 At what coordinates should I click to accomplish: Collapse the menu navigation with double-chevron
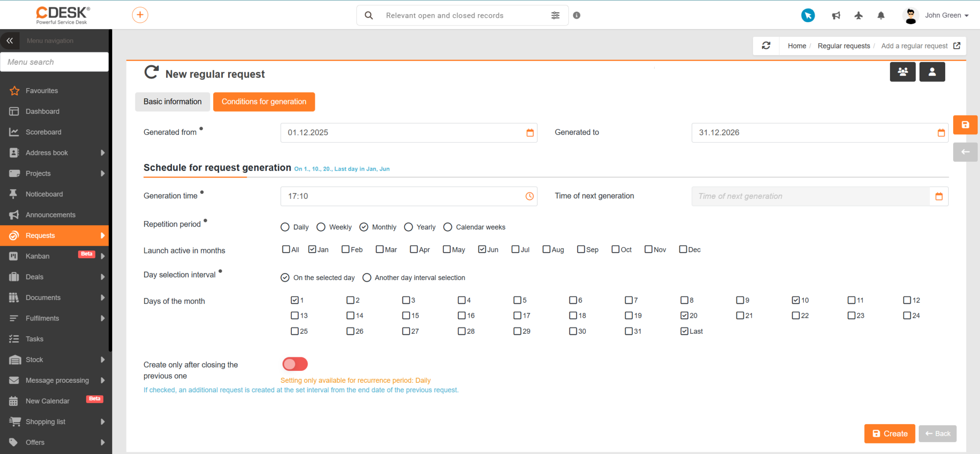(10, 40)
